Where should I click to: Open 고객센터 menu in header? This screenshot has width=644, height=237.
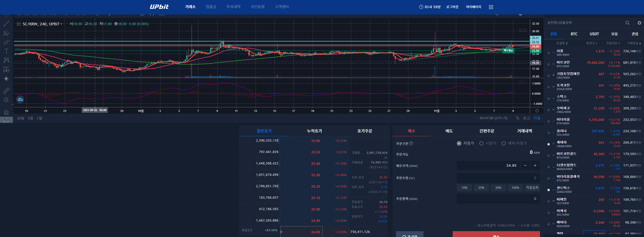pyautogui.click(x=282, y=7)
